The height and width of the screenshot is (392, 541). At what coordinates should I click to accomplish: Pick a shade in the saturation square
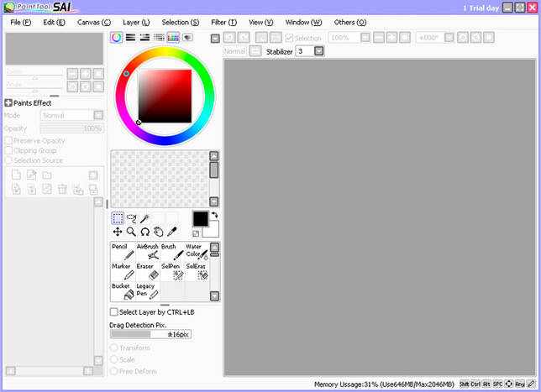point(165,96)
